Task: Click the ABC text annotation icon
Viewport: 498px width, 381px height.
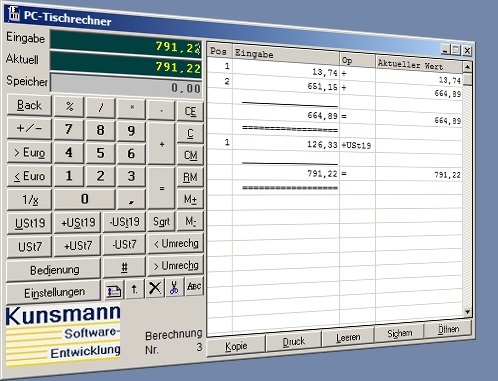Action: [x=194, y=286]
